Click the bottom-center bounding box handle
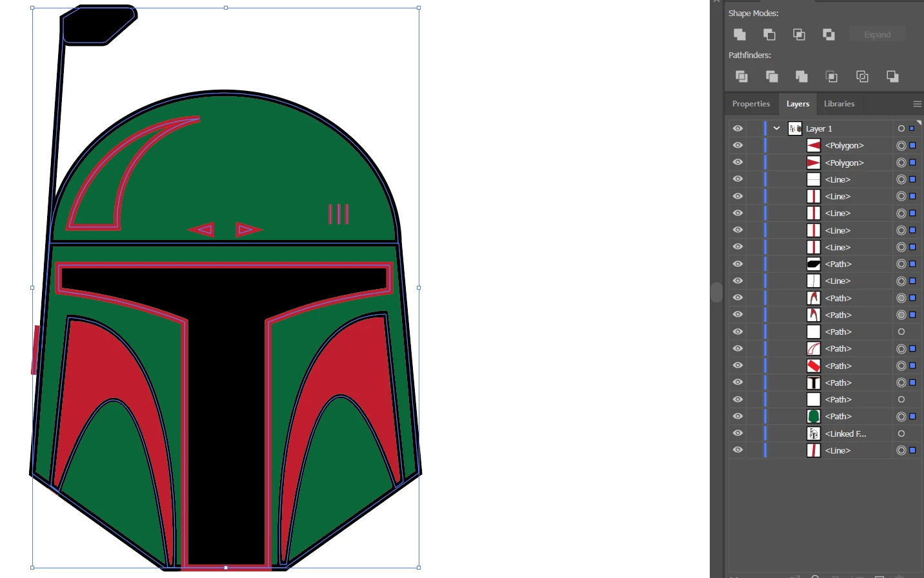This screenshot has width=924, height=578. (x=226, y=568)
